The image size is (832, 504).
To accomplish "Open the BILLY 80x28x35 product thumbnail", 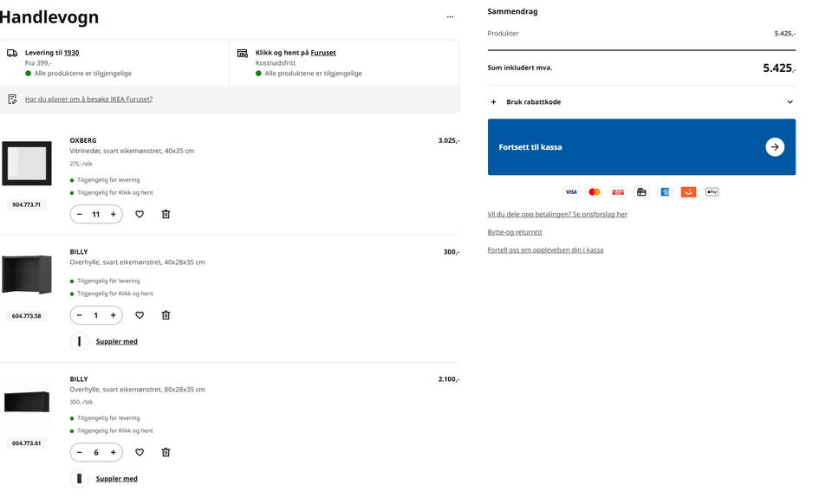I will (27, 401).
